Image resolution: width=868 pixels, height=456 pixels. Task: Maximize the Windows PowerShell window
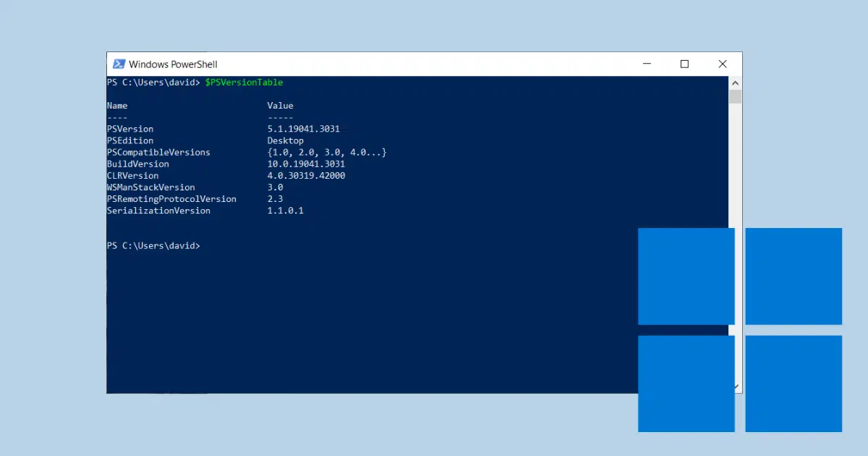[x=684, y=64]
